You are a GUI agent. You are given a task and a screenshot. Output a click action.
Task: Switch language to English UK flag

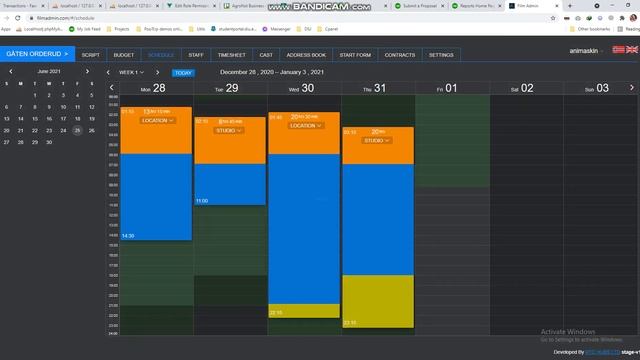coord(632,49)
